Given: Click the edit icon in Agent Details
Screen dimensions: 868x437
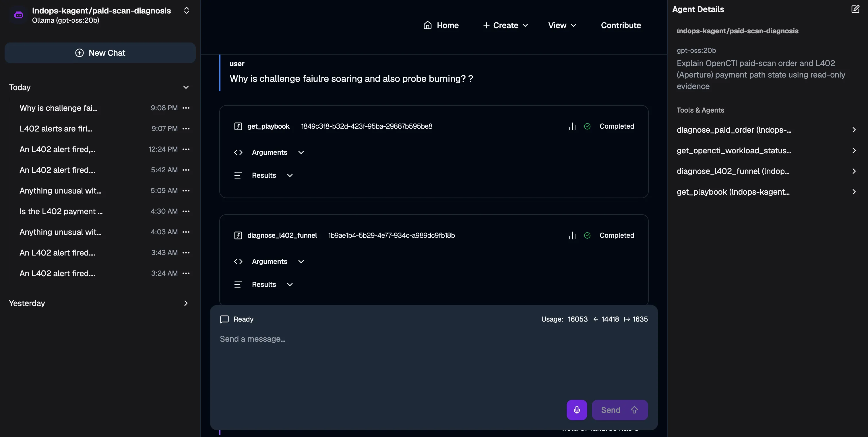Looking at the screenshot, I should coord(855,9).
